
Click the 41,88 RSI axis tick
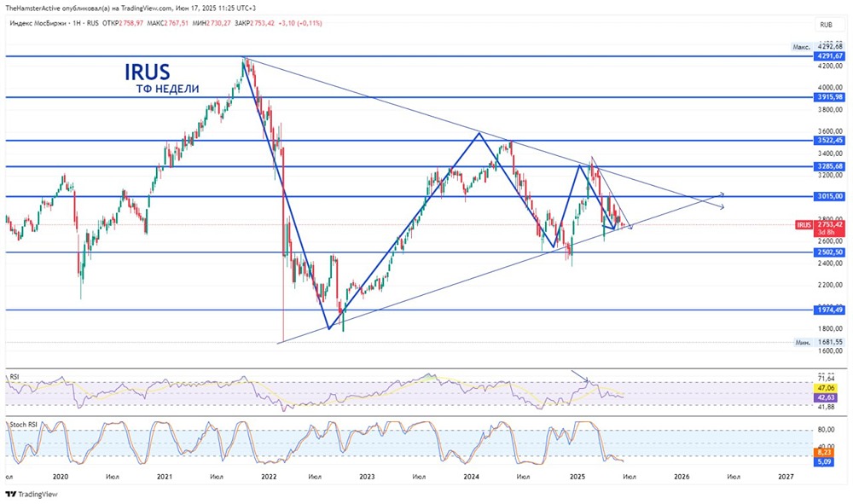(826, 407)
